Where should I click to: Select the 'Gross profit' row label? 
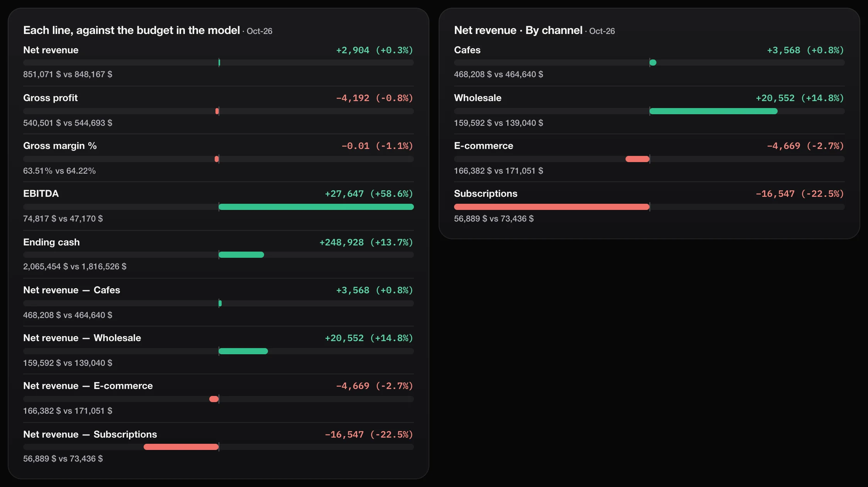click(x=50, y=98)
